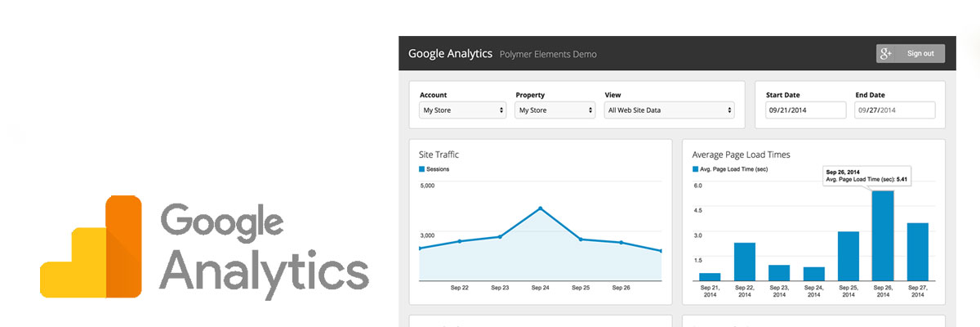Click the Property field label
The image size is (980, 327).
pos(530,95)
